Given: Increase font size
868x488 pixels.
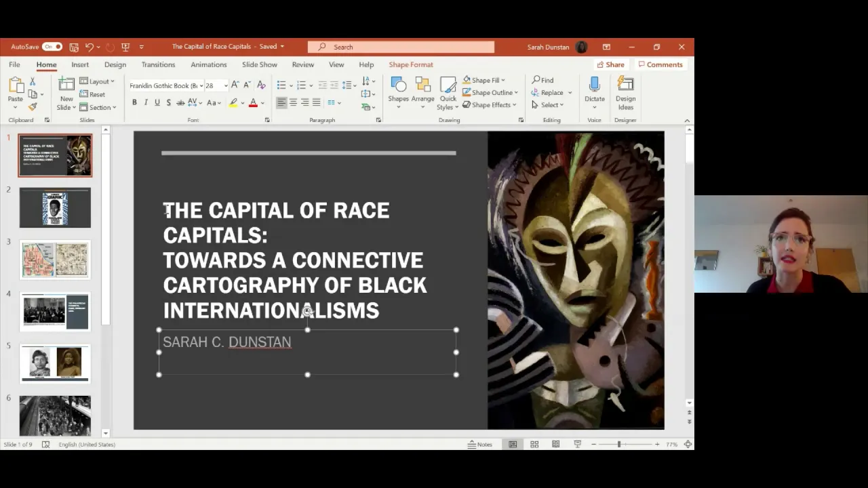Looking at the screenshot, I should coord(235,85).
